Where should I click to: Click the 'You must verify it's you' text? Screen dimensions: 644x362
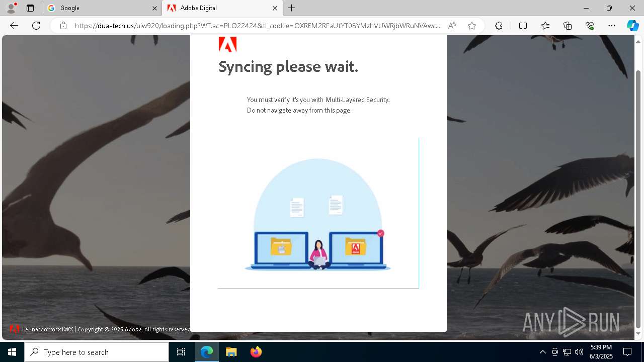(318, 100)
